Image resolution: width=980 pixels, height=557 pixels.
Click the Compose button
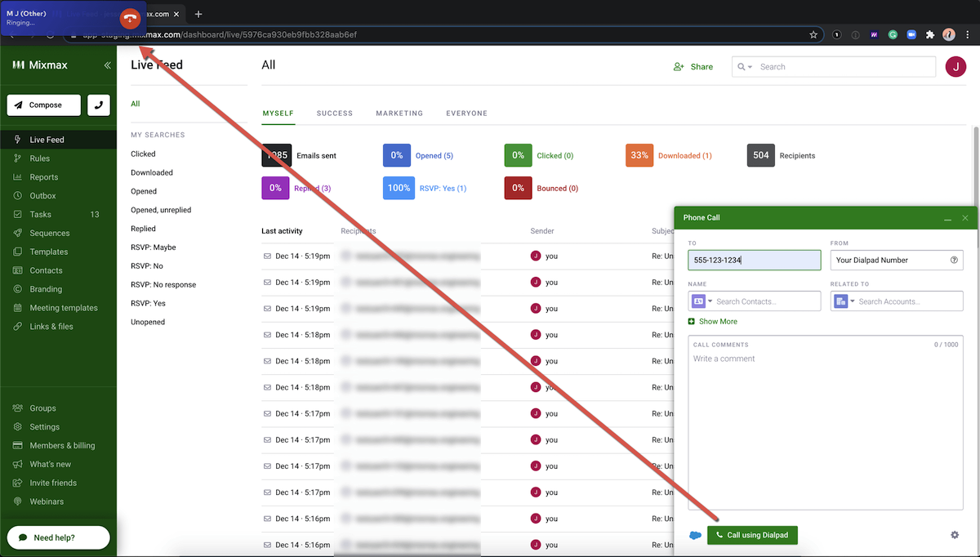point(44,105)
